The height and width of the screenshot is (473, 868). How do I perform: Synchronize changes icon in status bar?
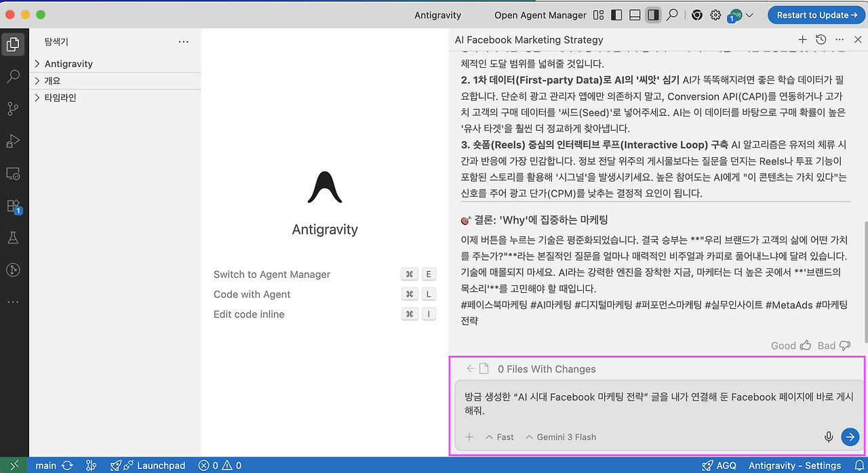tap(67, 466)
